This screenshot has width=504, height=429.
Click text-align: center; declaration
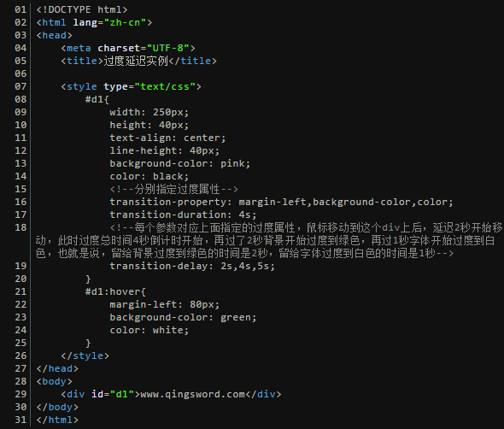(167, 138)
